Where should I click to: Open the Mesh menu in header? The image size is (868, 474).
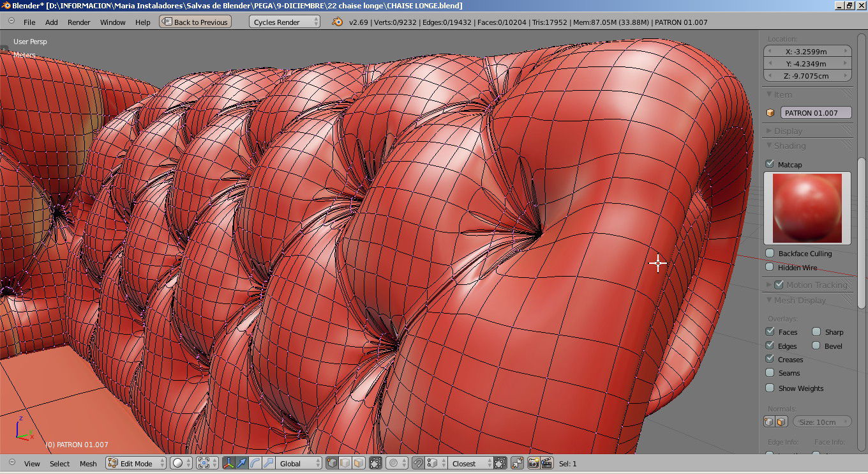pos(88,463)
